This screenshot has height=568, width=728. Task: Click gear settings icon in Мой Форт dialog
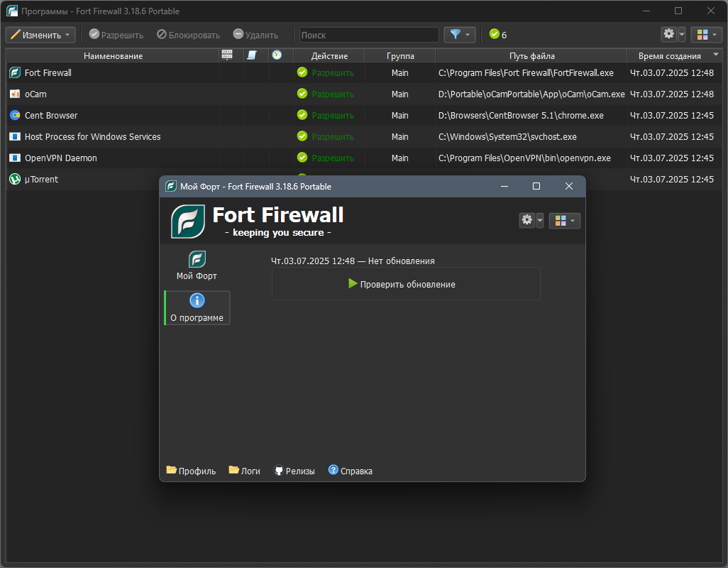pos(527,219)
